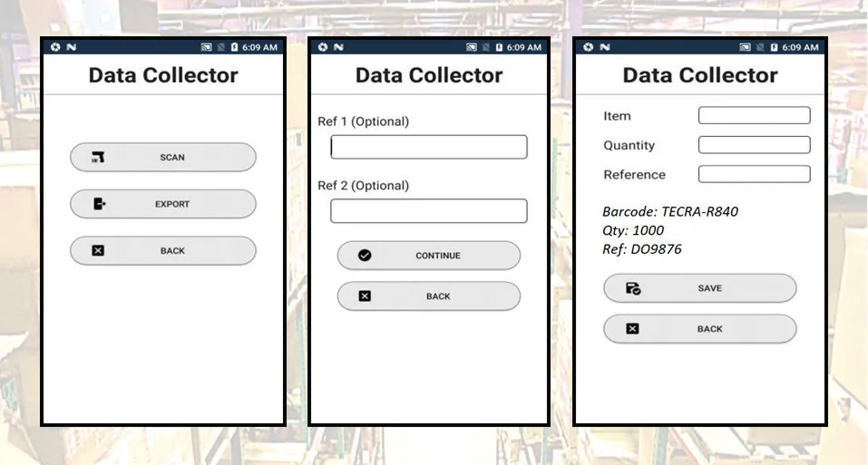The width and height of the screenshot is (868, 465).
Task: Tap the cast icon above the Ref 1 screen
Action: pyautogui.click(x=472, y=47)
